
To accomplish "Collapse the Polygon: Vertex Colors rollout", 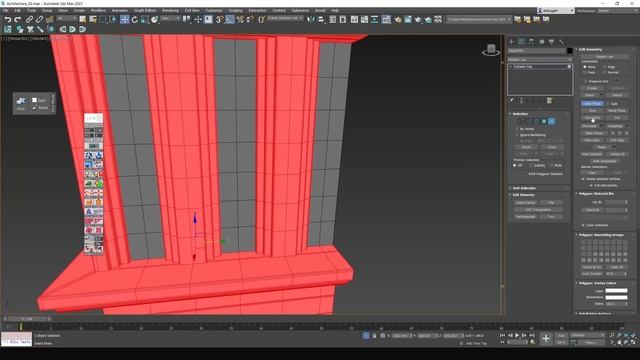I will point(598,283).
